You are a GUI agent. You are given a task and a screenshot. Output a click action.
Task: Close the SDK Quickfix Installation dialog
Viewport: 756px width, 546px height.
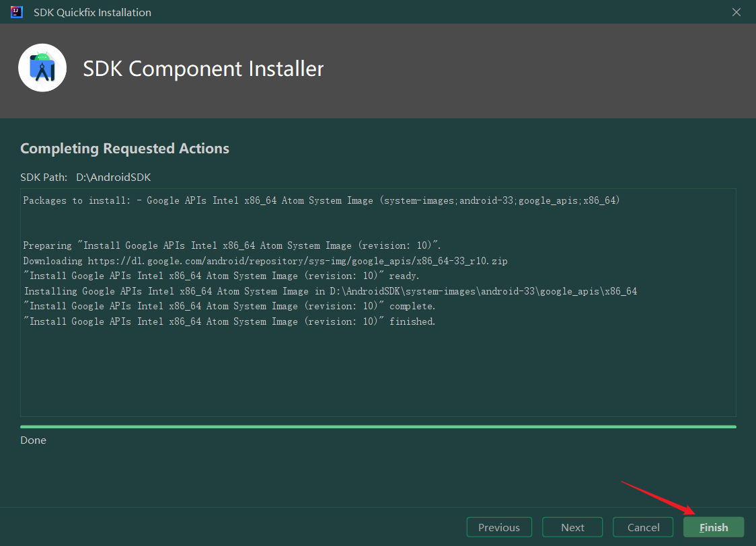pos(736,12)
